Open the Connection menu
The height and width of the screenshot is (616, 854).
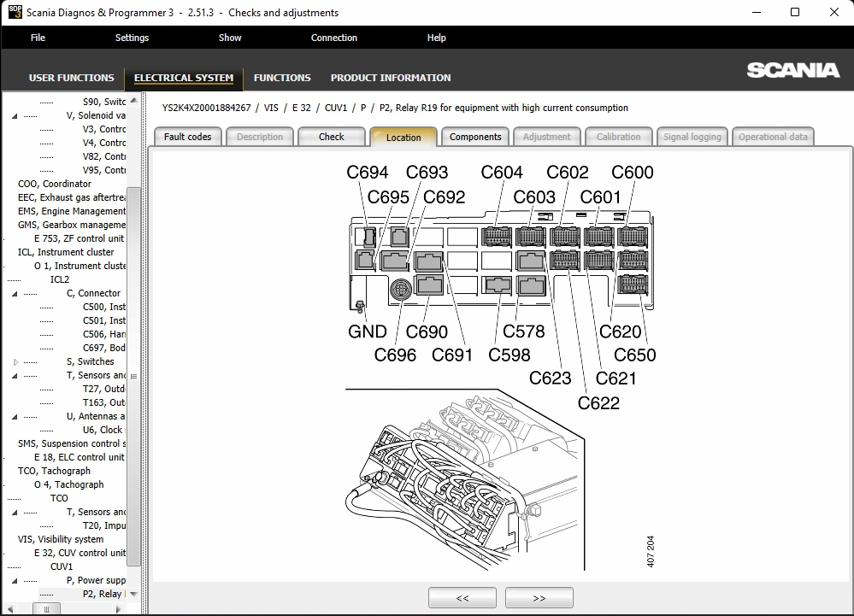point(334,38)
